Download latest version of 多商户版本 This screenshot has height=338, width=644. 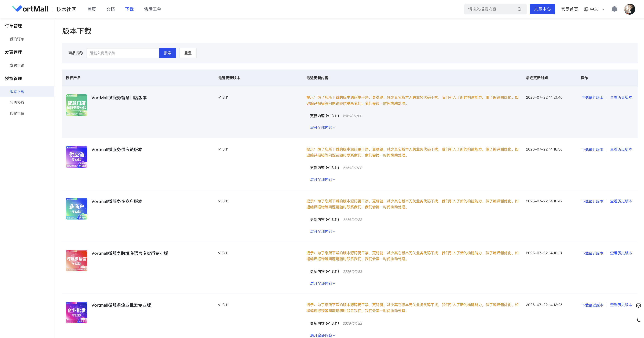[592, 201]
